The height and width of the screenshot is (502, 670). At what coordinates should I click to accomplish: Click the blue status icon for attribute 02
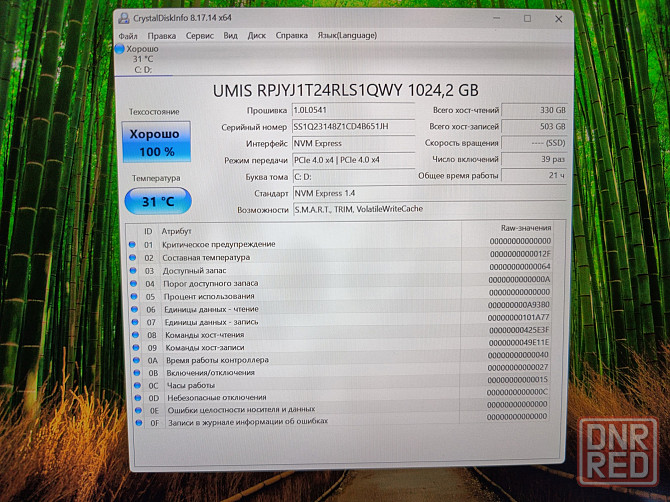click(132, 258)
